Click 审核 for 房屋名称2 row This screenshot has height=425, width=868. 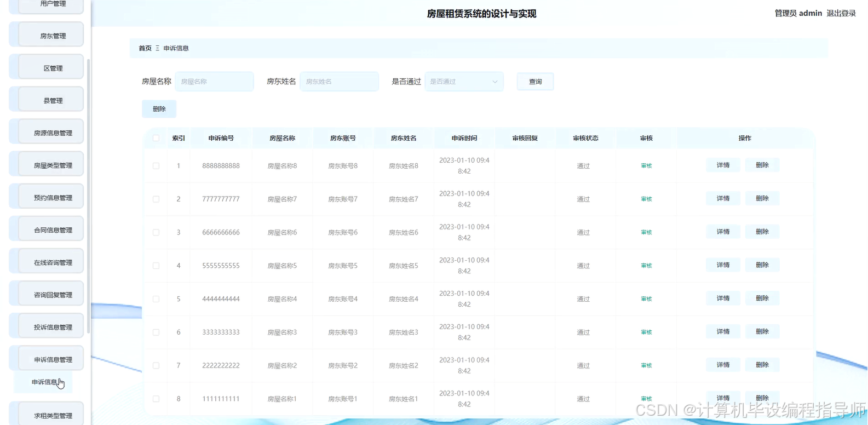[646, 366]
